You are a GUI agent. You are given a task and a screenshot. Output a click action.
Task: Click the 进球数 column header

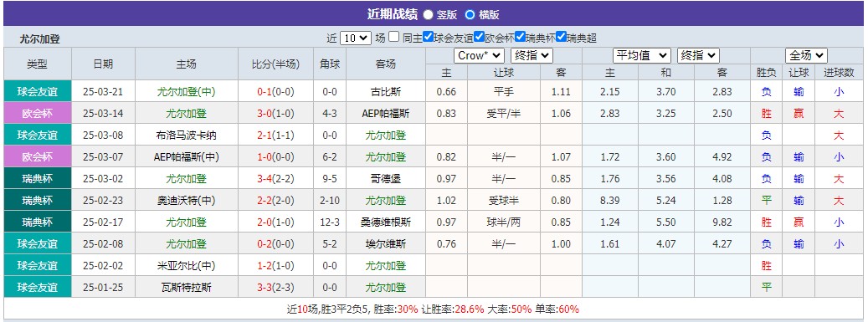(x=840, y=73)
